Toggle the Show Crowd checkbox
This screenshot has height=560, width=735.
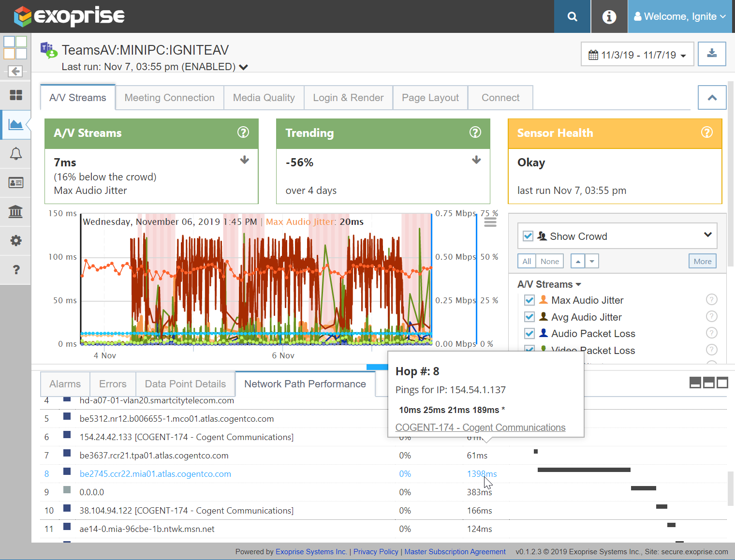tap(528, 236)
